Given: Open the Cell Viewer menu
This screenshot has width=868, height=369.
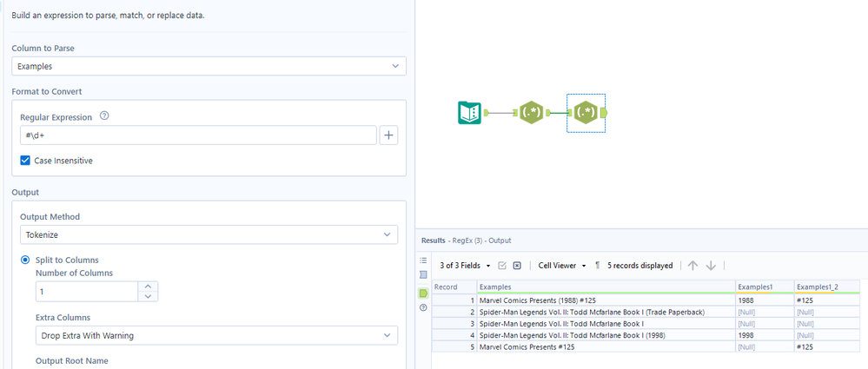Looking at the screenshot, I should coord(562,266).
